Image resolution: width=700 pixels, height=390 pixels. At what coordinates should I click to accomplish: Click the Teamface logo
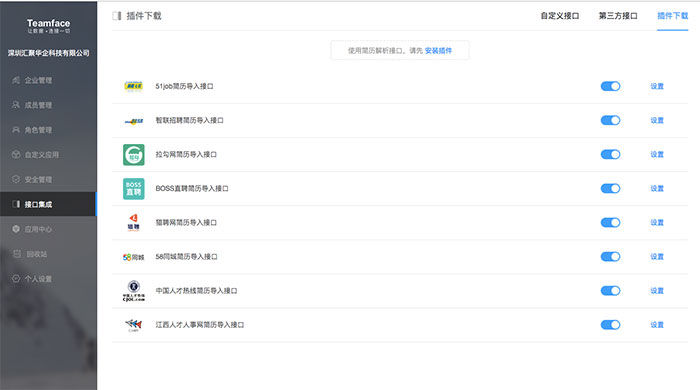pyautogui.click(x=48, y=25)
